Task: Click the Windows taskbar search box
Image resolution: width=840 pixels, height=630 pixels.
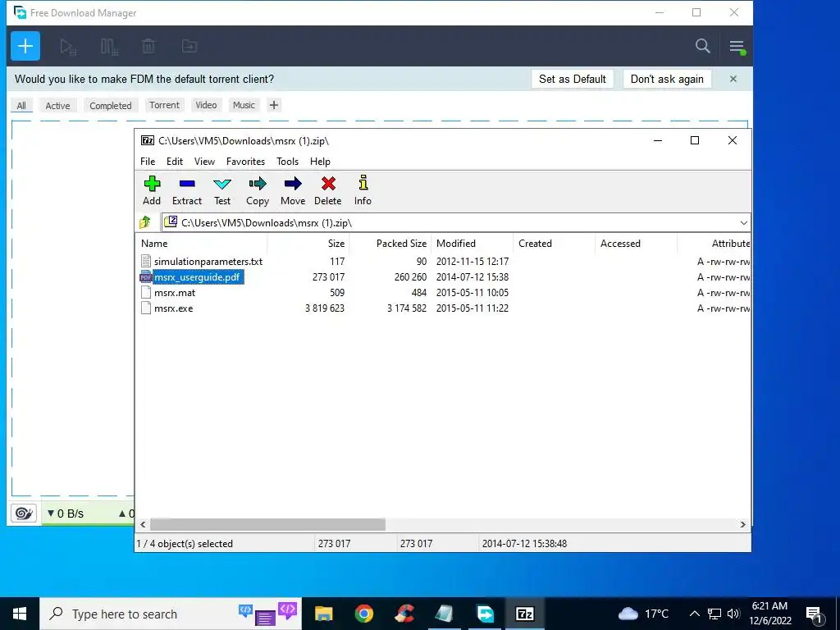Action: (x=171, y=614)
